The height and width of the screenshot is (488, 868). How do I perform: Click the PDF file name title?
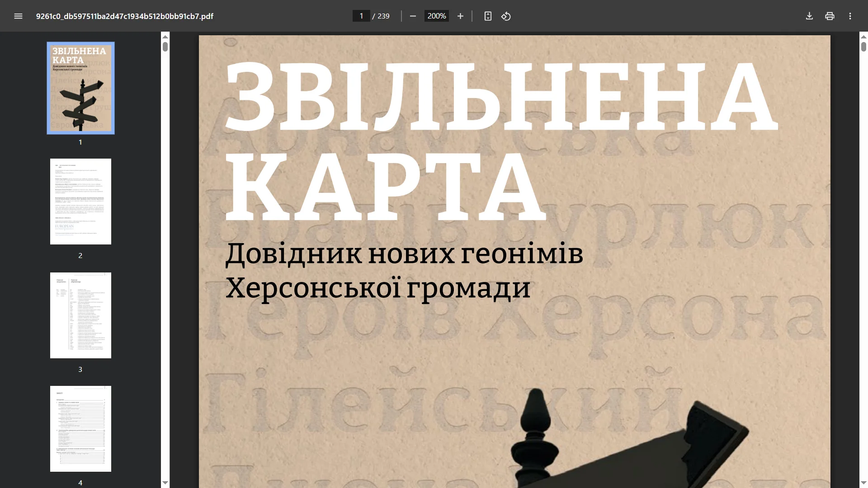[125, 16]
